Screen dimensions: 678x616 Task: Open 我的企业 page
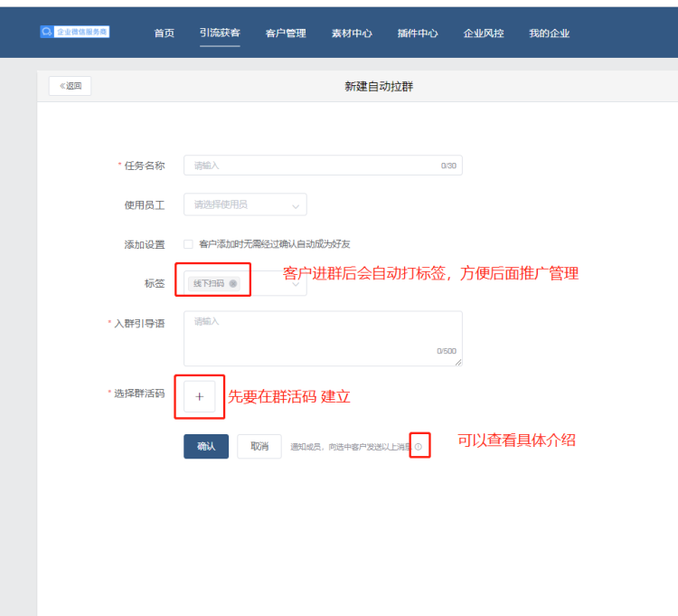click(550, 33)
